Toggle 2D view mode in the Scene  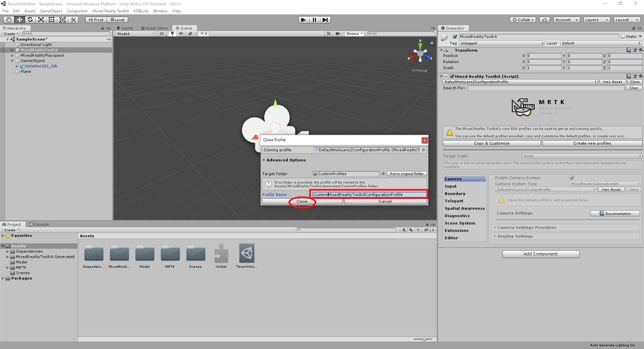pos(162,33)
